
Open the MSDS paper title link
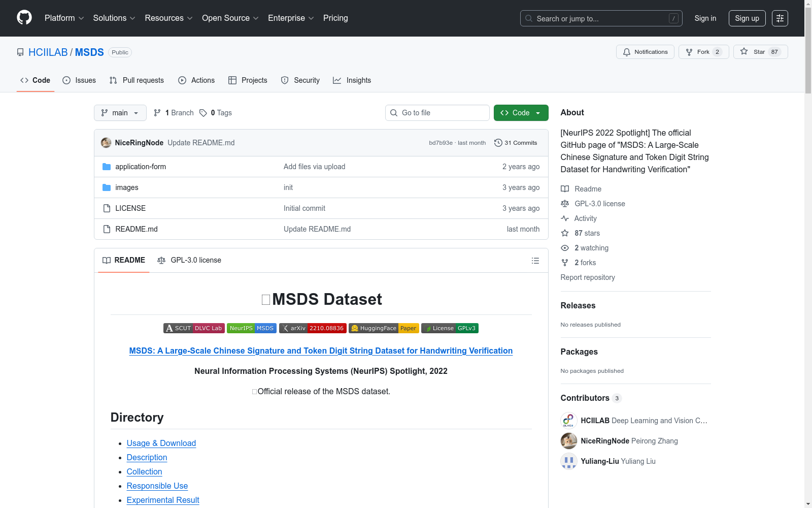point(321,351)
